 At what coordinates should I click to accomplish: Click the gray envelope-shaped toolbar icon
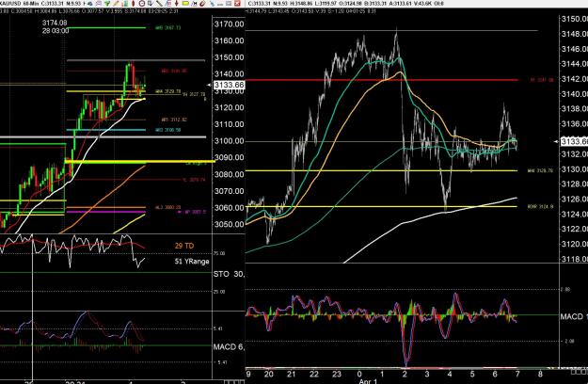tap(98, 4)
